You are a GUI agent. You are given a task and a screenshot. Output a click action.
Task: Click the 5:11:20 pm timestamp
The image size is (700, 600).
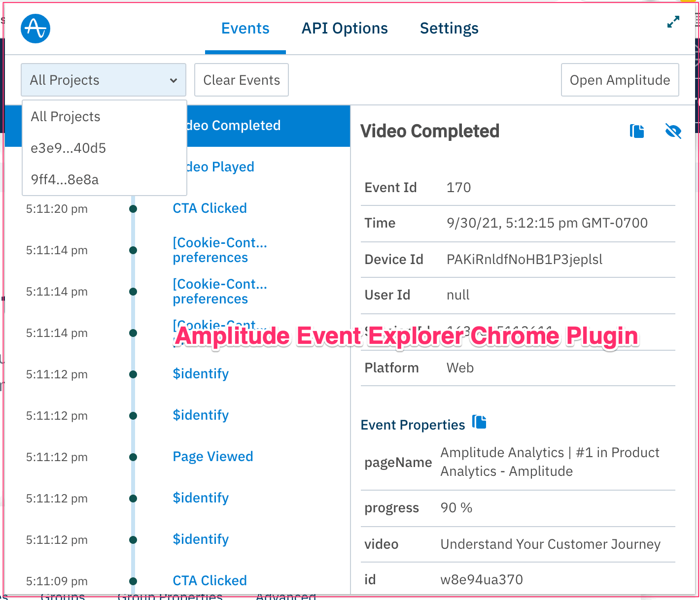coord(57,209)
